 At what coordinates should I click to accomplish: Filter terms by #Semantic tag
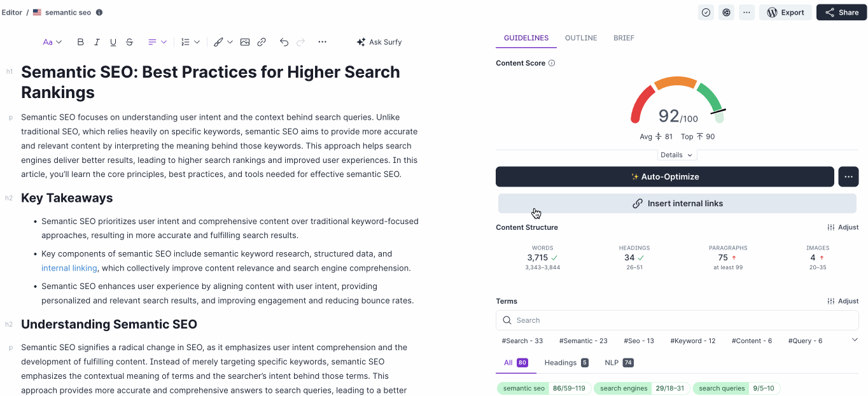pyautogui.click(x=583, y=341)
